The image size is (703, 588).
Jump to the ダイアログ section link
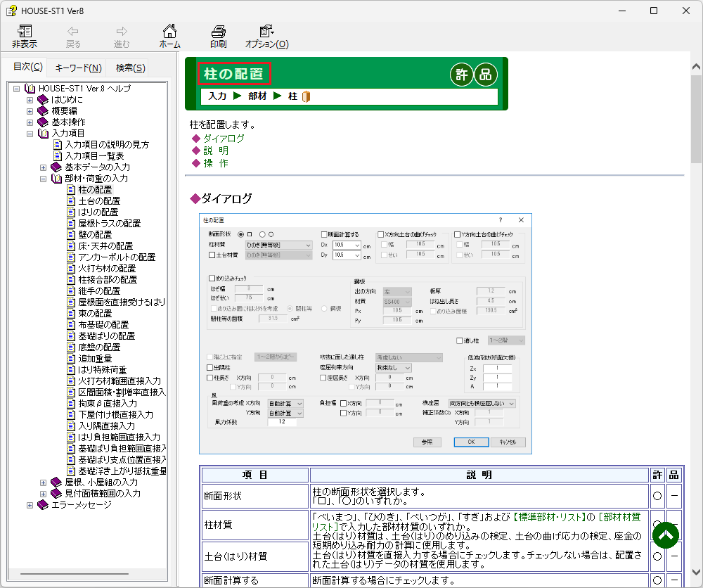point(224,139)
